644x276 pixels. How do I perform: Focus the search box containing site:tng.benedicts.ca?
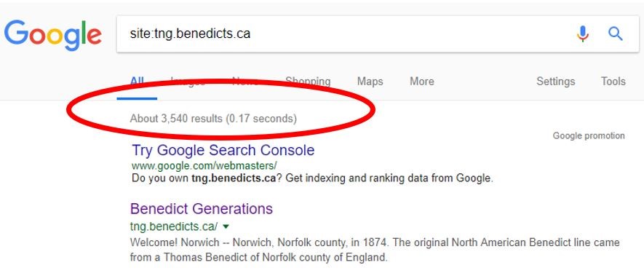[345, 33]
